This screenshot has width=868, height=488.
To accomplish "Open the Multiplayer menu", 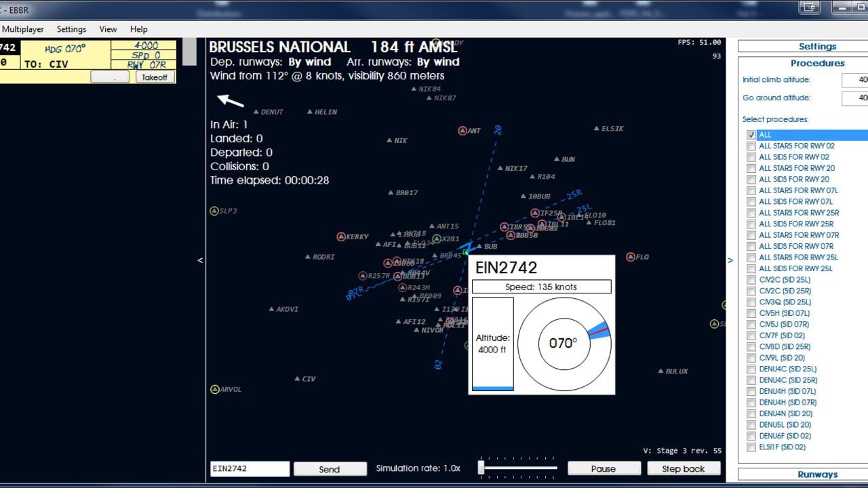I will pos(23,29).
